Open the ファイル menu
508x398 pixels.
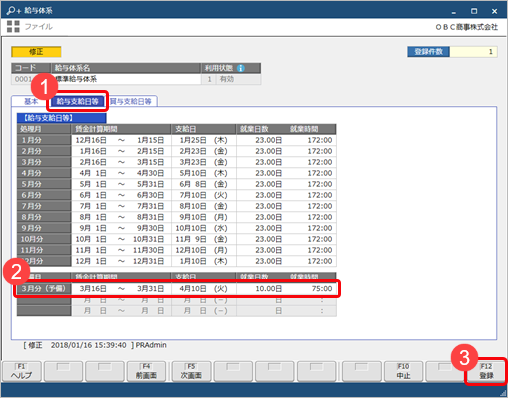click(x=39, y=26)
